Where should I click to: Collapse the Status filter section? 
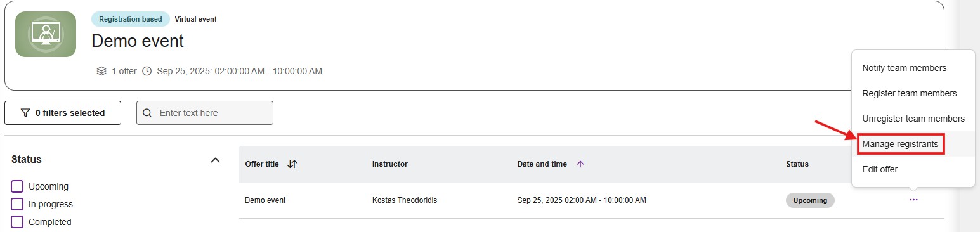point(215,160)
